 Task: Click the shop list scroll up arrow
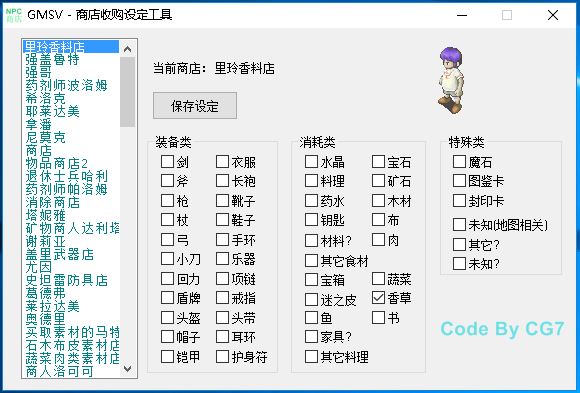click(128, 49)
